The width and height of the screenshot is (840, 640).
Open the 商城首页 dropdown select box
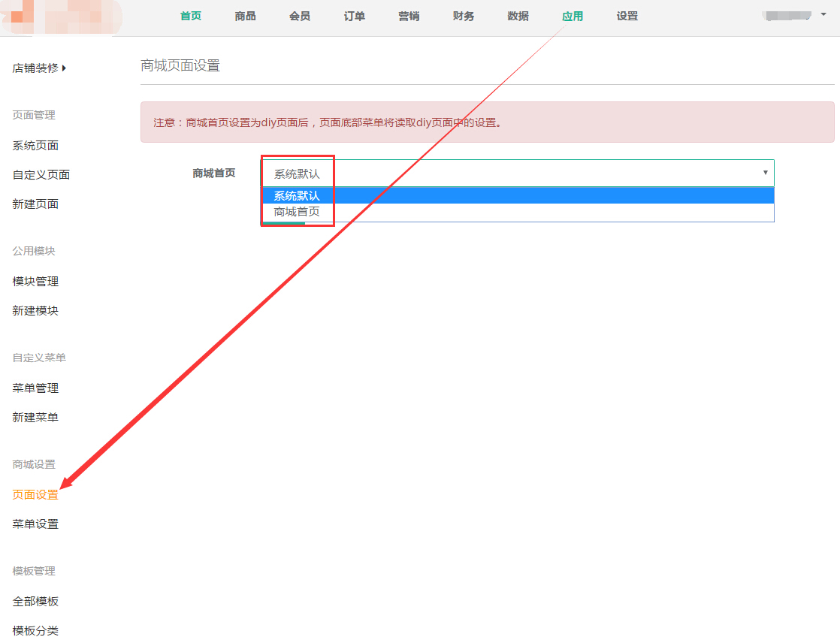(517, 173)
